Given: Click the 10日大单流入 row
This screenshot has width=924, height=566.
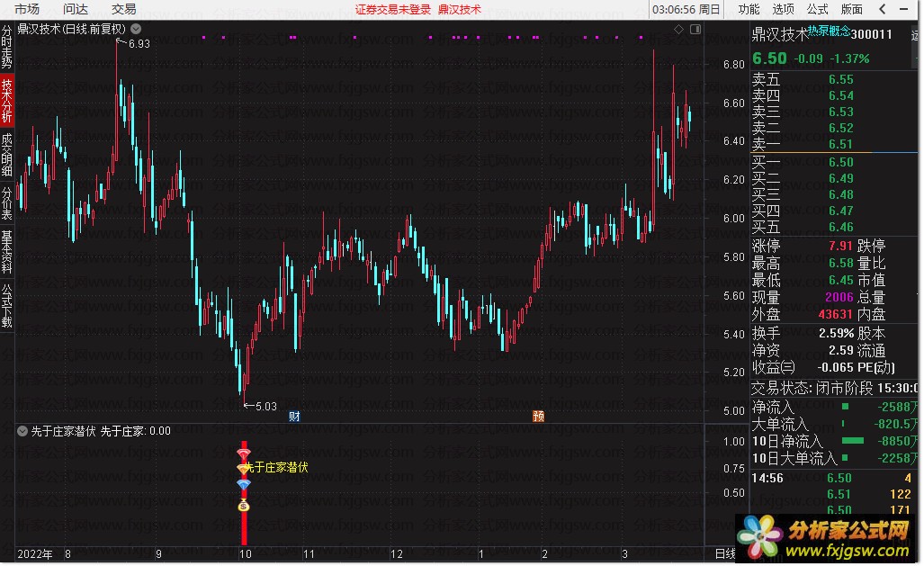Looking at the screenshot, I should 833,458.
